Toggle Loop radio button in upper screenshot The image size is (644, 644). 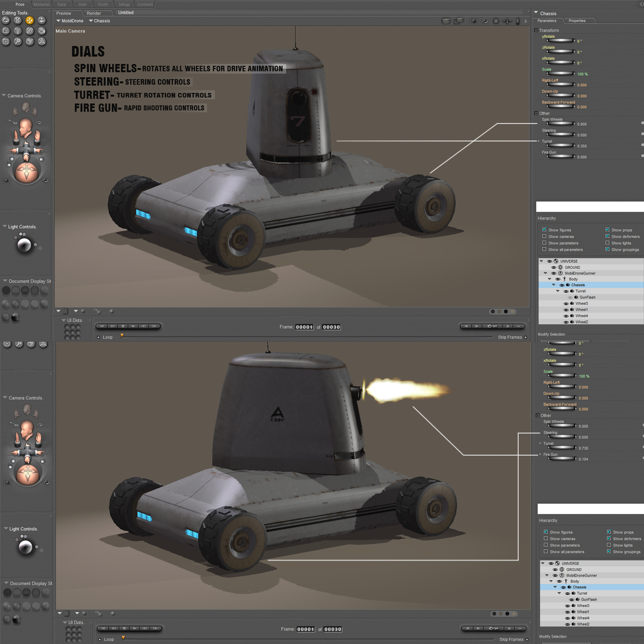(98, 337)
